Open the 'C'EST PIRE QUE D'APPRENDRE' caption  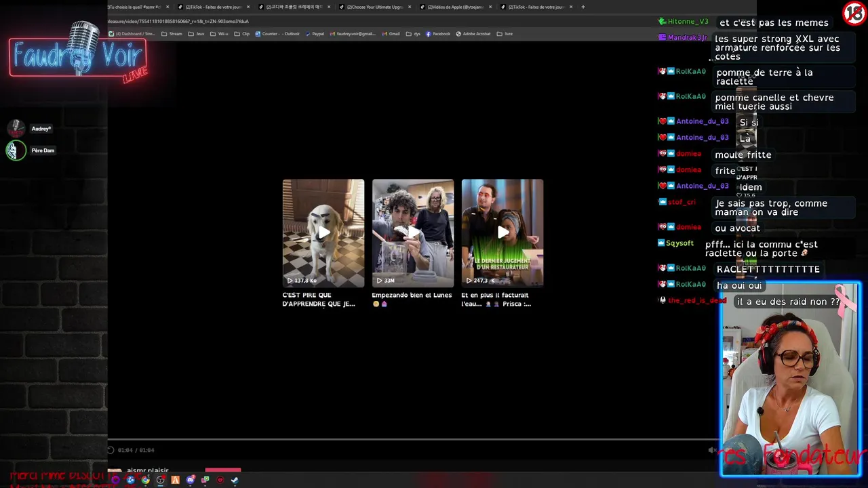click(x=319, y=300)
